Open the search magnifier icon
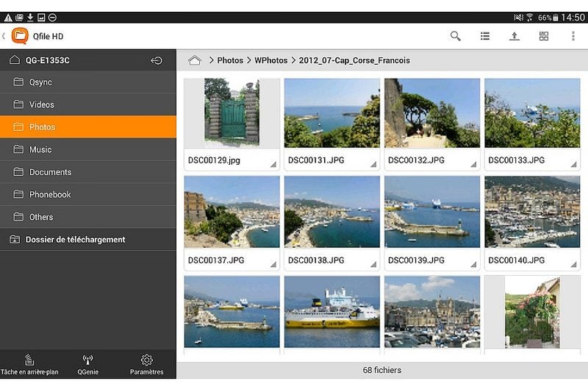This screenshot has height=392, width=588. point(455,36)
